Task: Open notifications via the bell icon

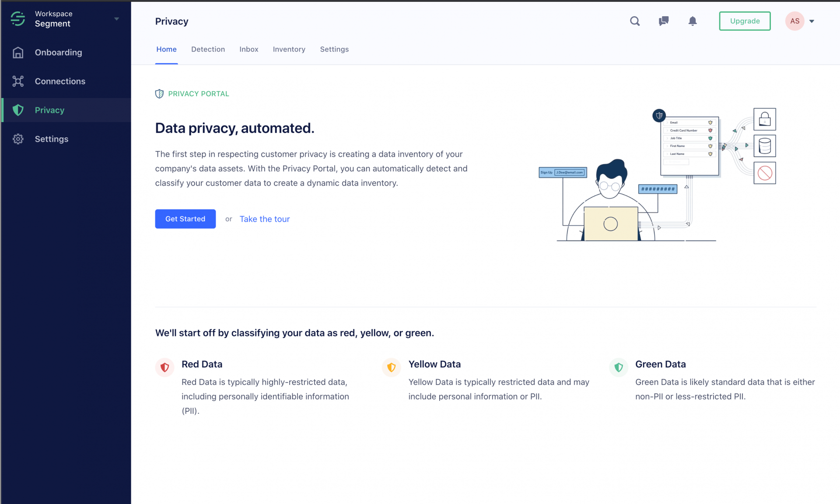Action: click(x=693, y=21)
